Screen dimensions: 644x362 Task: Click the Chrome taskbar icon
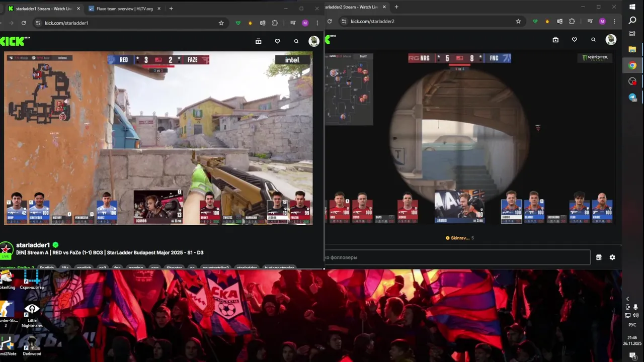(x=632, y=65)
